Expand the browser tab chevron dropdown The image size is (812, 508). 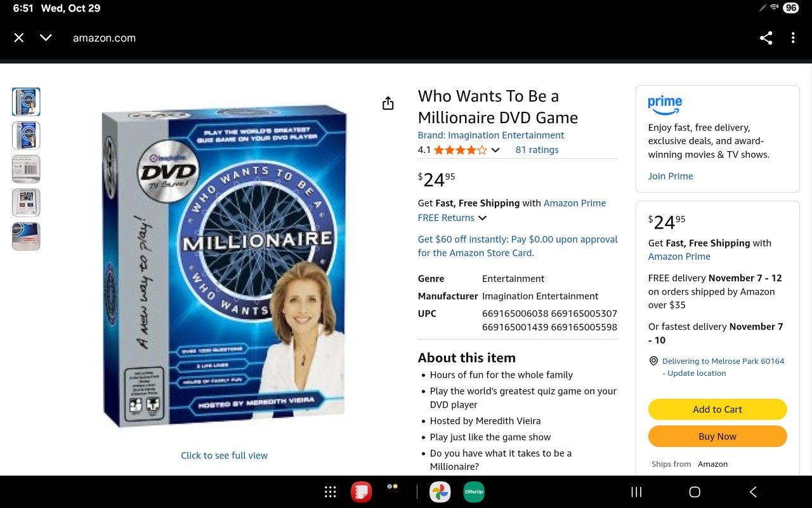coord(46,38)
